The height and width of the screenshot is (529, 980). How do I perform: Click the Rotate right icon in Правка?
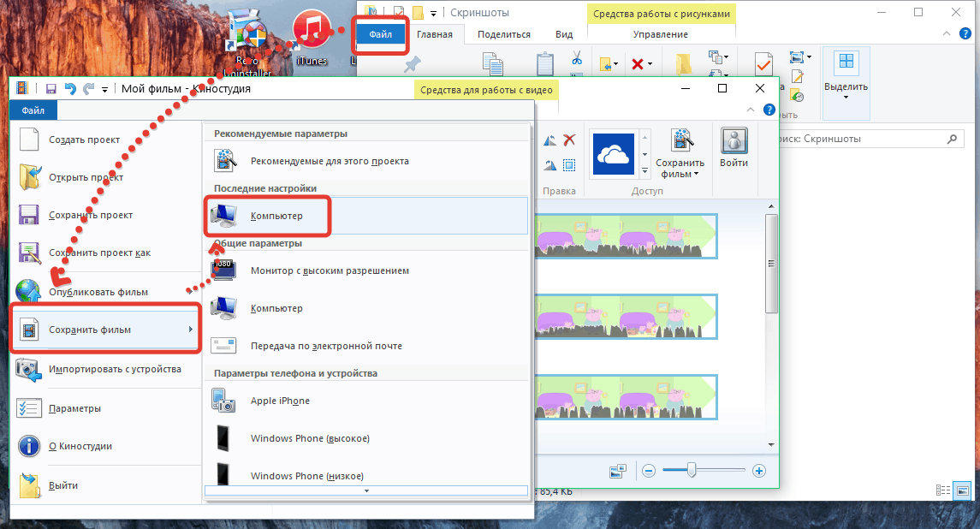tap(550, 166)
